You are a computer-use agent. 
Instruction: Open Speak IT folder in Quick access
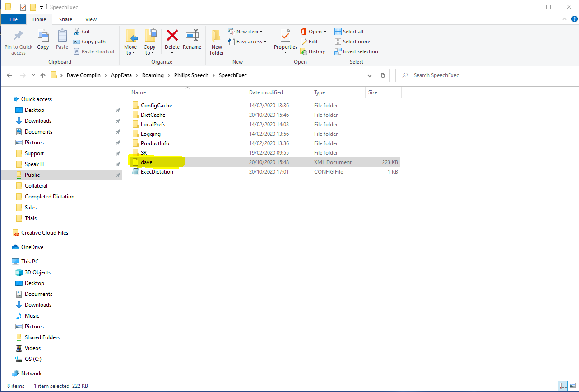(x=34, y=164)
